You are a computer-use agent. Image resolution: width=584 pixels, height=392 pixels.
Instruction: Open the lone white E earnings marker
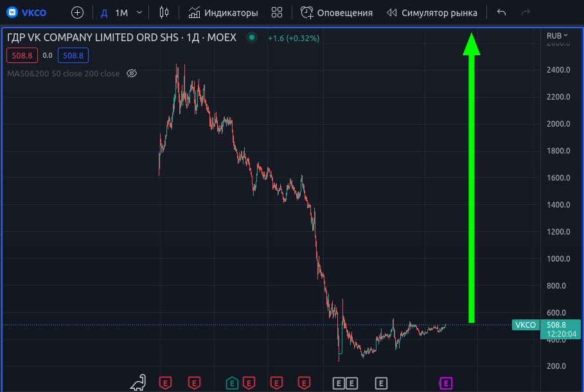click(381, 383)
